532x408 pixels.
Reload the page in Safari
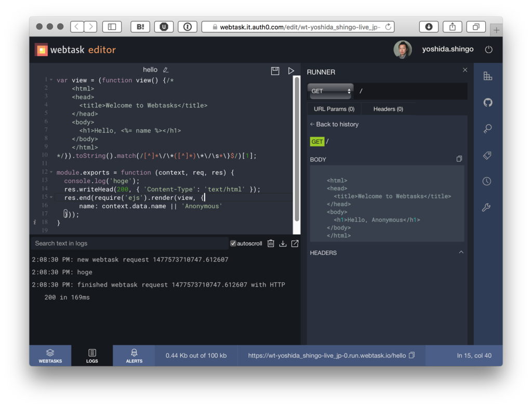click(x=389, y=27)
